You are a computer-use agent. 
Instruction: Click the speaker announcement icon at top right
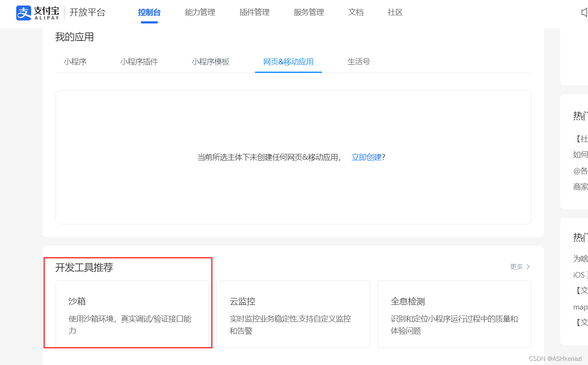point(585,12)
